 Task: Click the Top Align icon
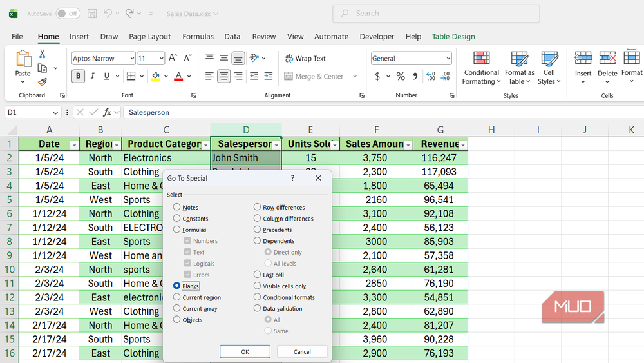tap(209, 58)
